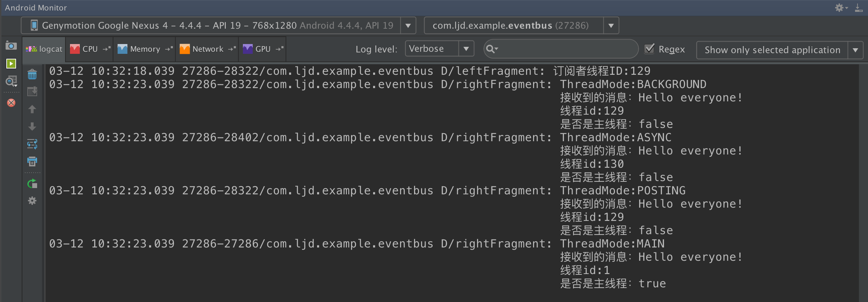Click the Android Monitor panel title
The image size is (868, 302).
pos(36,8)
